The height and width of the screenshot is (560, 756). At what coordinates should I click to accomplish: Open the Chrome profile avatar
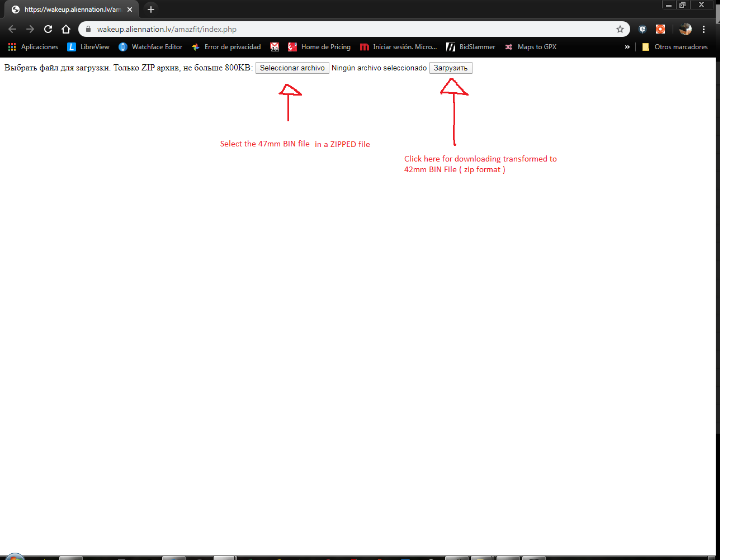tap(686, 29)
